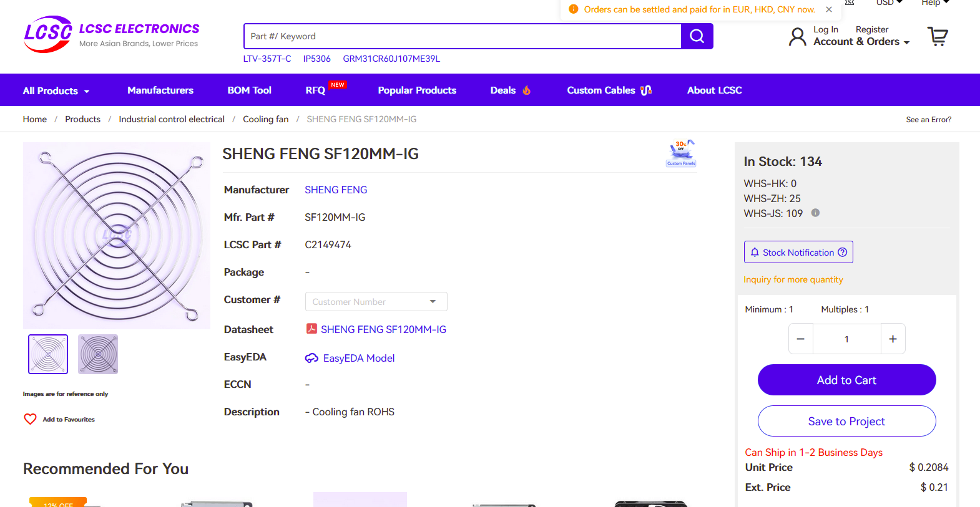Click the Stock Notification help question icon

point(842,252)
